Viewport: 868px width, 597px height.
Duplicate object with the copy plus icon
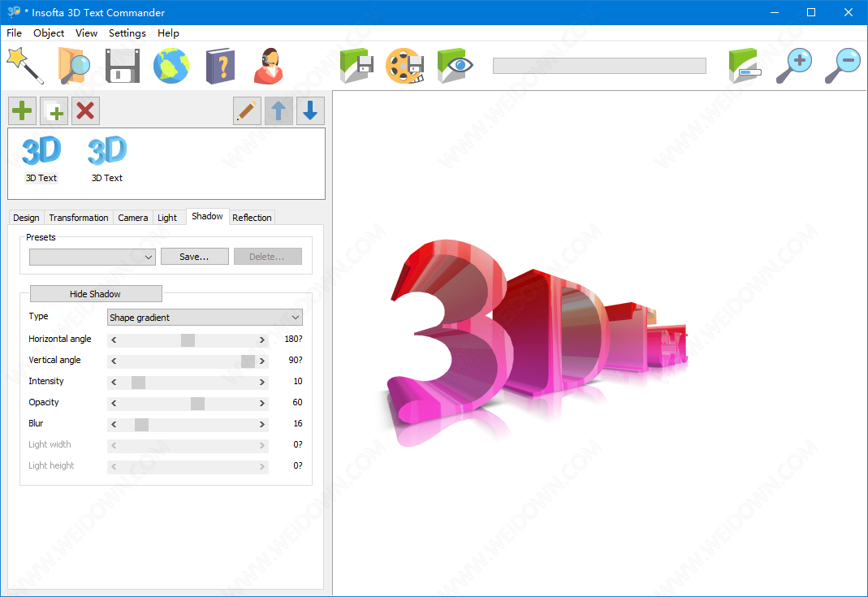[54, 110]
